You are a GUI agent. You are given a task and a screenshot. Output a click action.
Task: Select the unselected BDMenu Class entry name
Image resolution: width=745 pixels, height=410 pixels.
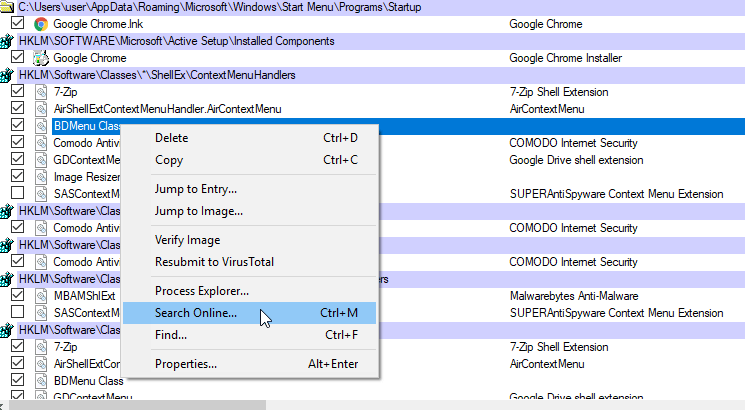88,381
